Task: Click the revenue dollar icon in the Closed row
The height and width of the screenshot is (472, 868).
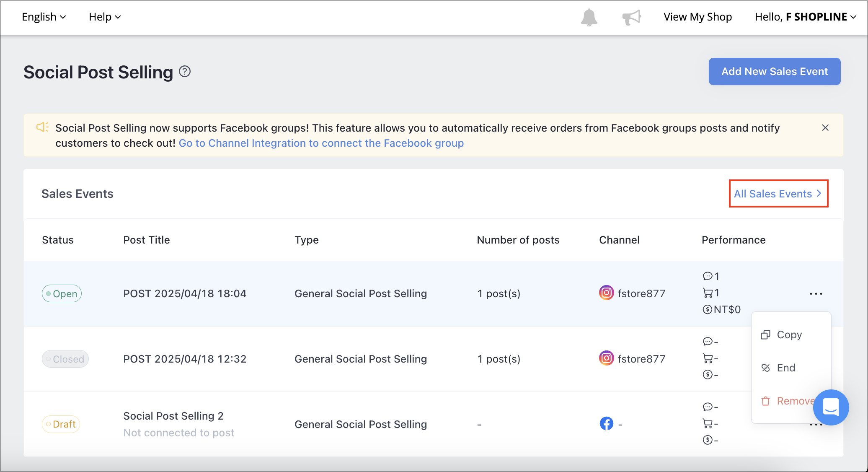Action: point(707,374)
